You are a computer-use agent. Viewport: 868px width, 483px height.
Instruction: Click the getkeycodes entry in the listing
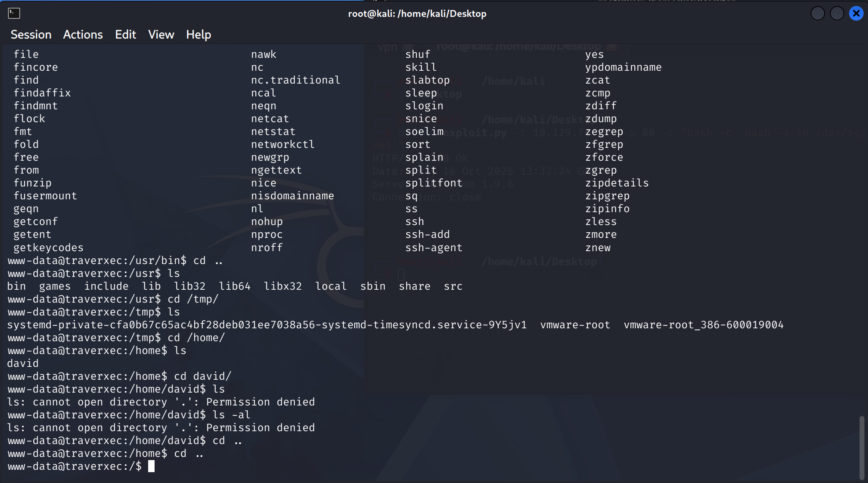click(49, 248)
